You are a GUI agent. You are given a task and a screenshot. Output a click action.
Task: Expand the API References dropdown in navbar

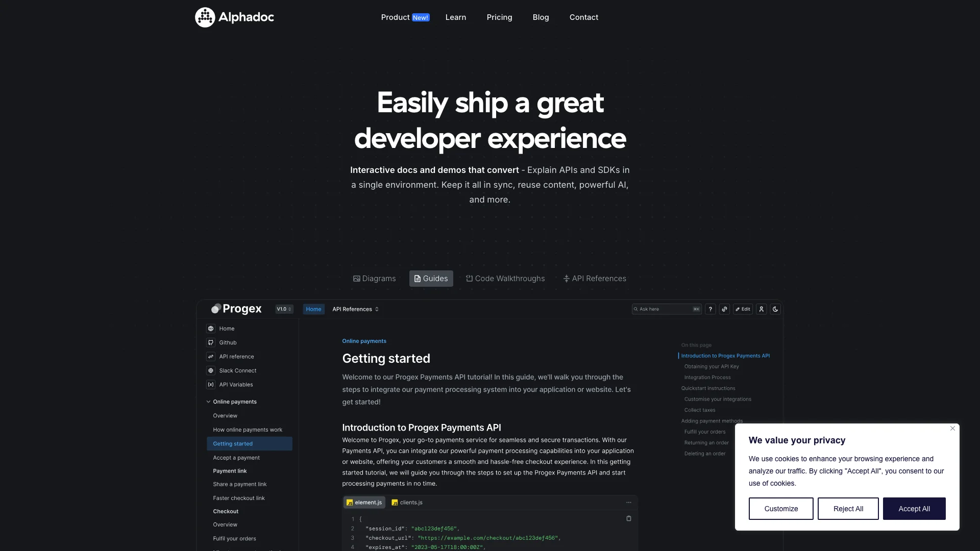click(x=355, y=309)
